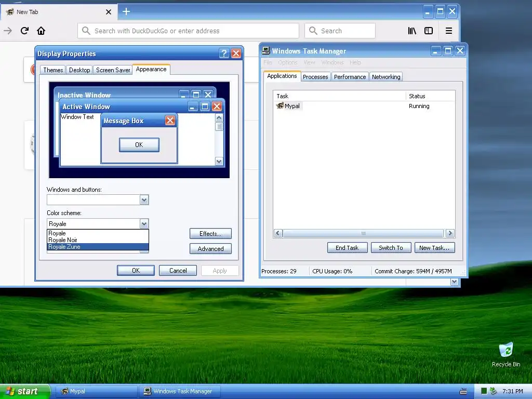The width and height of the screenshot is (532, 399).
Task: Click the green CPU usage tray icon
Action: point(484,391)
